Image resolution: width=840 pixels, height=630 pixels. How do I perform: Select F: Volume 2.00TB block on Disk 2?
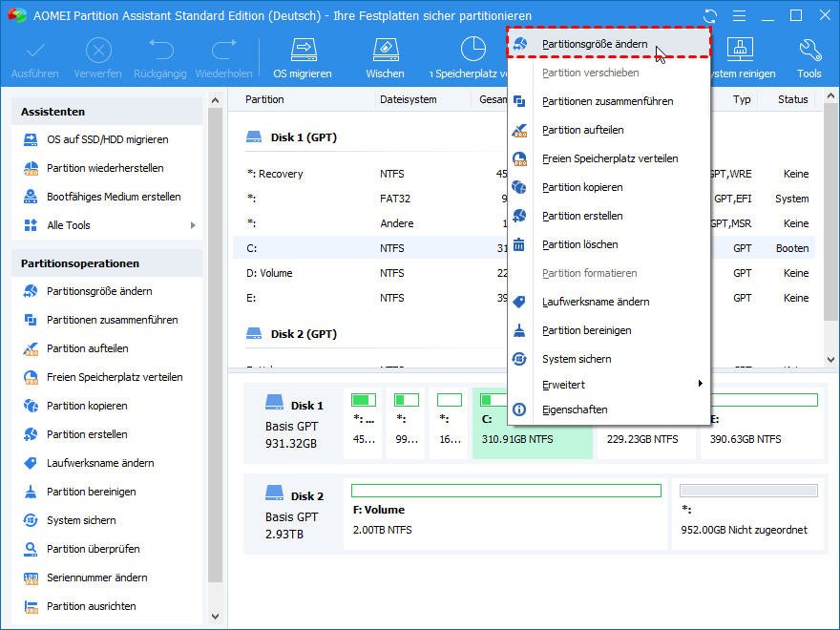(x=506, y=514)
